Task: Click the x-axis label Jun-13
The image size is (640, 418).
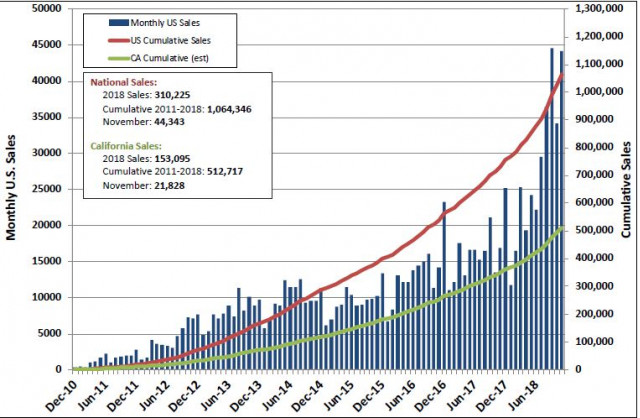Action: coord(216,396)
